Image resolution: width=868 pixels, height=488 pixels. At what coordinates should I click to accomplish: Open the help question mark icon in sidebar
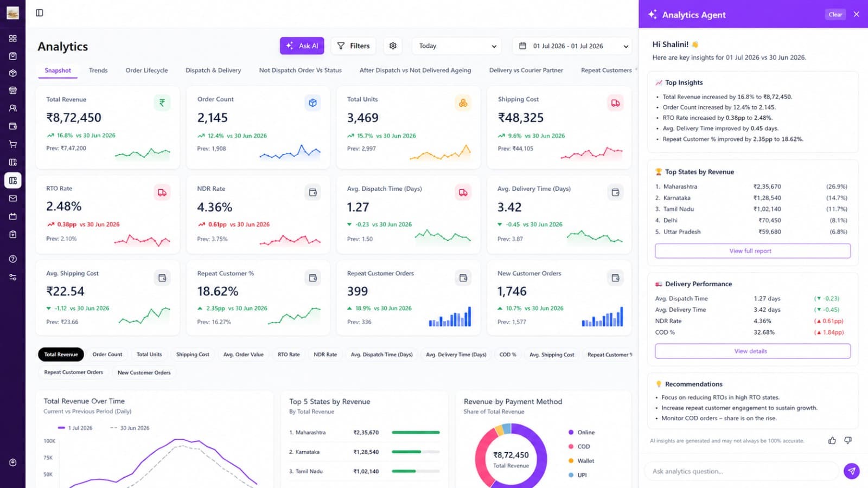[13, 259]
